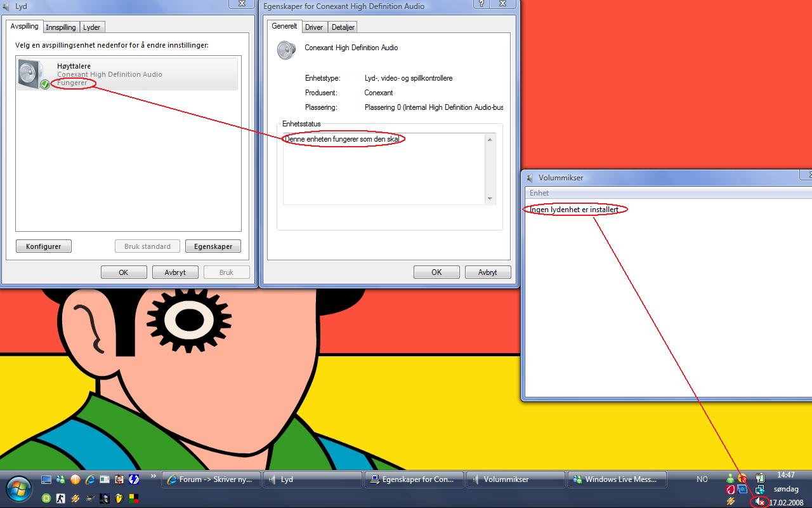This screenshot has width=812, height=508.
Task: Click the Winamp lightning tray icon
Action: [730, 501]
